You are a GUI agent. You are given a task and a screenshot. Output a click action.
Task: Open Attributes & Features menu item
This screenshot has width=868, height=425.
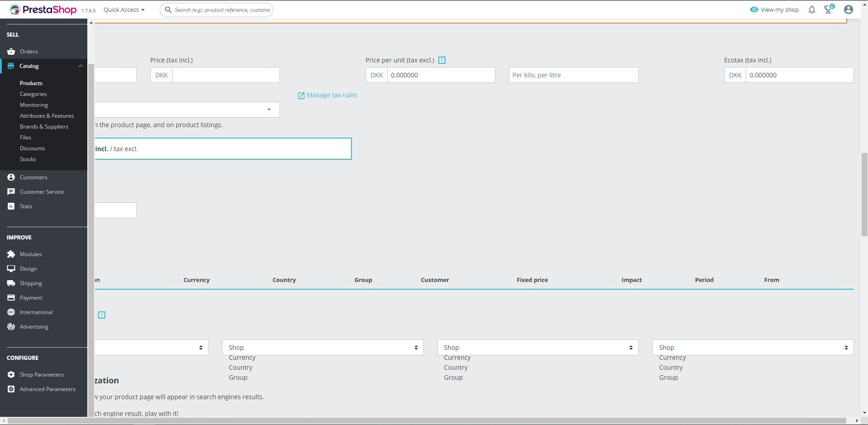click(47, 116)
